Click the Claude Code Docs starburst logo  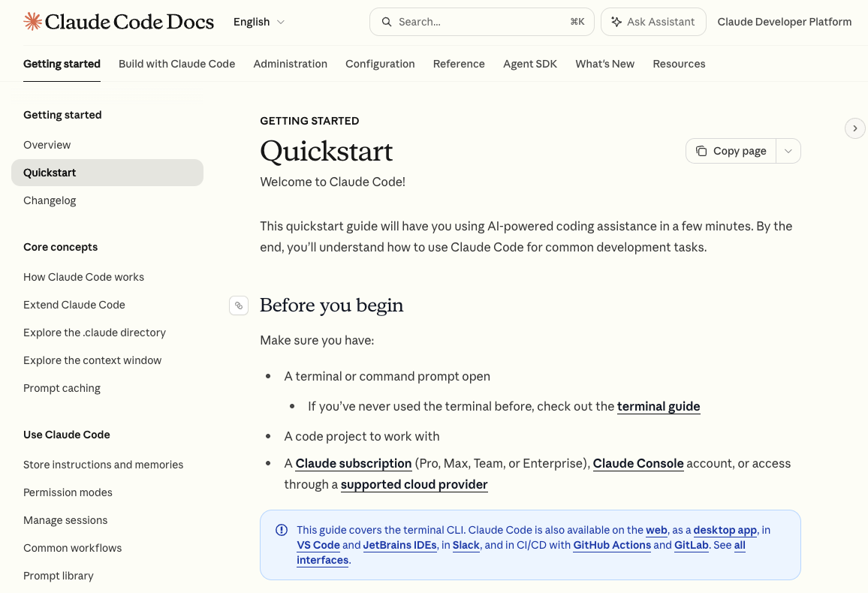32,22
